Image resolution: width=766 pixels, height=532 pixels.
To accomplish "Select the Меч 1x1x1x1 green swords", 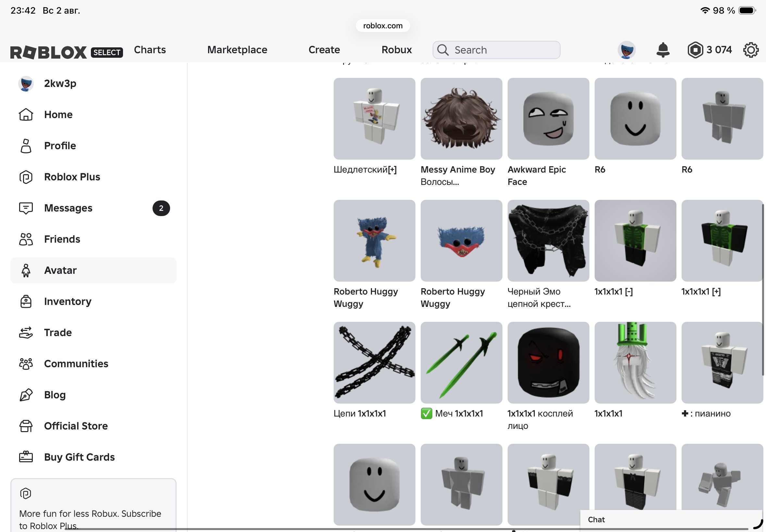I will (461, 363).
